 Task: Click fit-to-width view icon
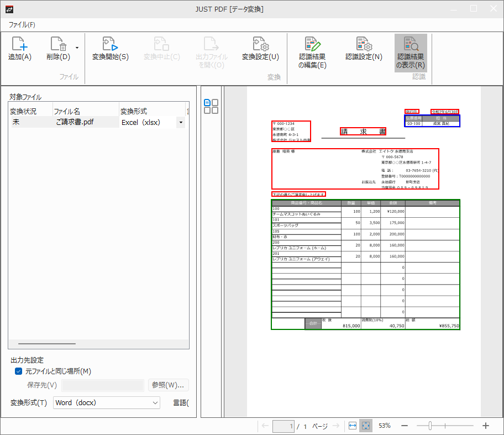point(353,426)
